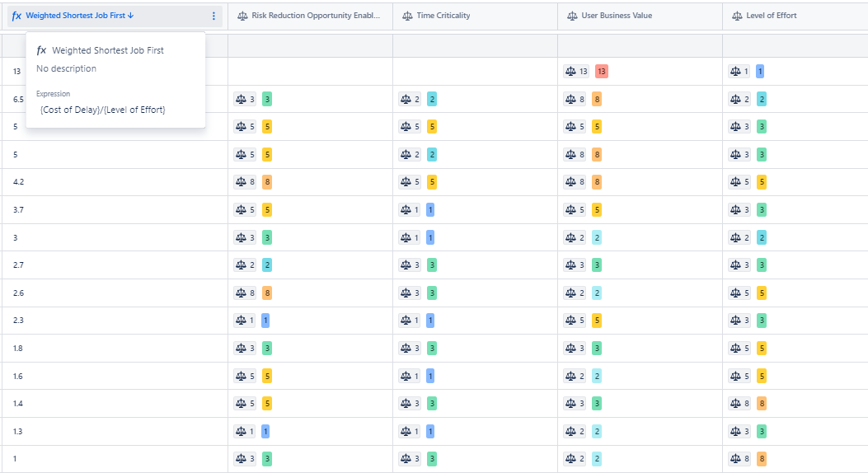This screenshot has width=868, height=473.
Task: Click the scale icon in the Level of Effort header
Action: (x=737, y=16)
